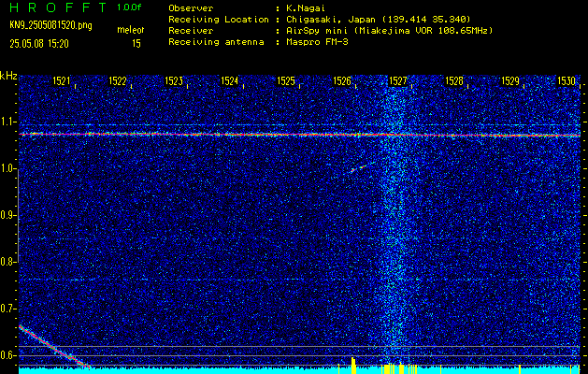
Task: Select antenna value Maspro FM-3
Action: tap(318, 42)
